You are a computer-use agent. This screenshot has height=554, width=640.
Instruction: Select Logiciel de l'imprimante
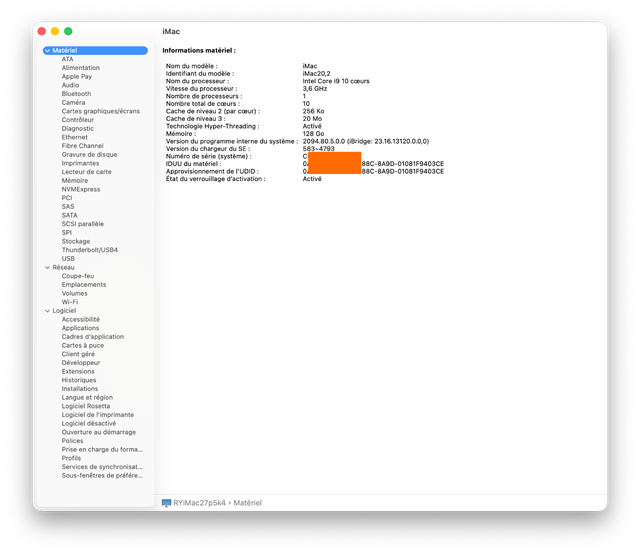(98, 415)
